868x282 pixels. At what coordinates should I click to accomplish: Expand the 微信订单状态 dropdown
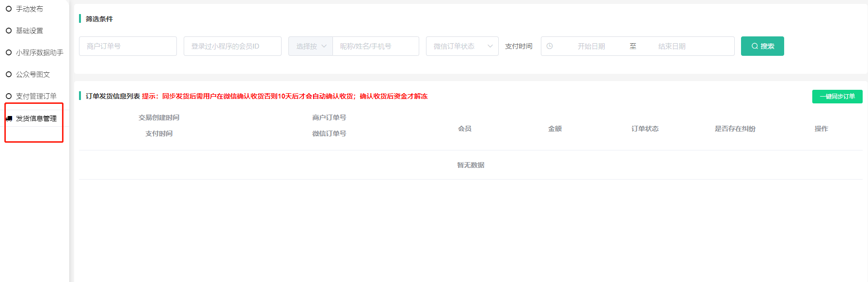[x=462, y=46]
